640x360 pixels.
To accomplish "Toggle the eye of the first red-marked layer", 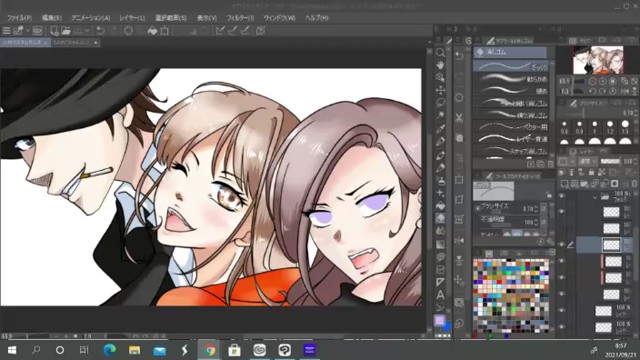I will (562, 261).
